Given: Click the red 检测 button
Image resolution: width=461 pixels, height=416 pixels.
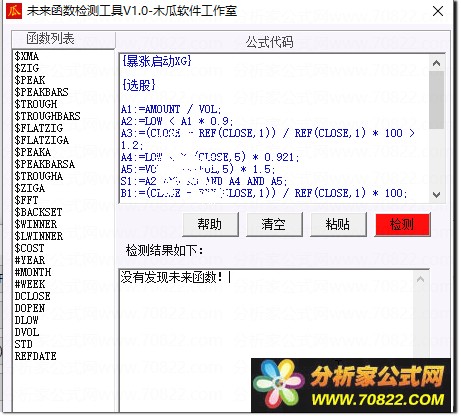Looking at the screenshot, I should (x=402, y=225).
